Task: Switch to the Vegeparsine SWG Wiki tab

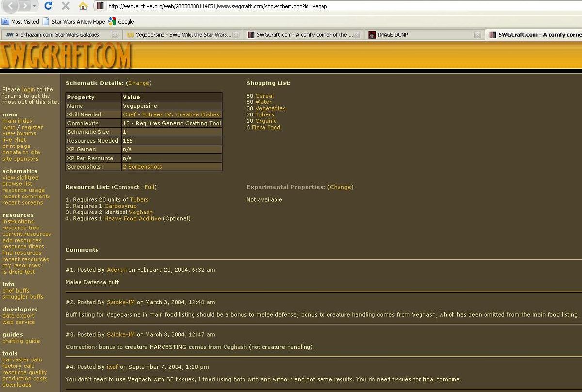Action: pos(178,35)
